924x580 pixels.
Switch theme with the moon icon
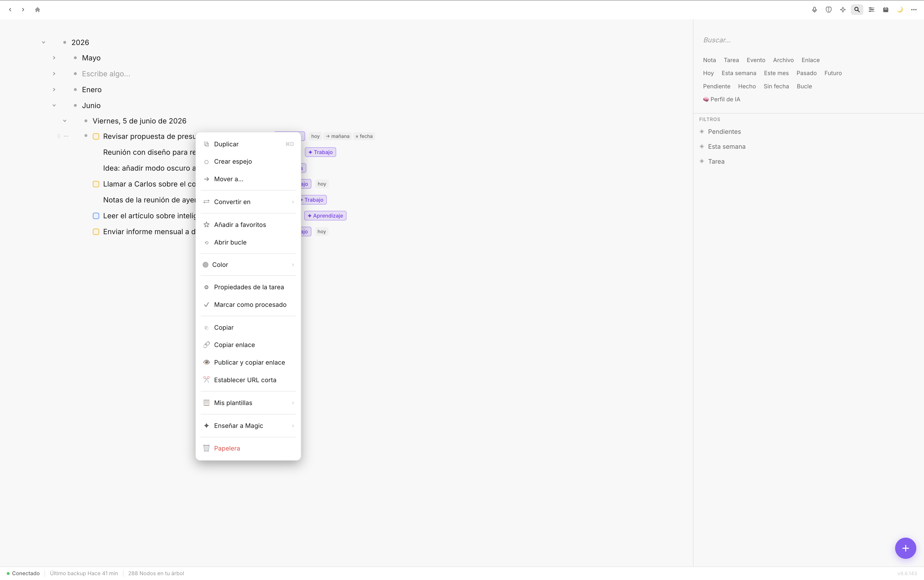coord(900,10)
